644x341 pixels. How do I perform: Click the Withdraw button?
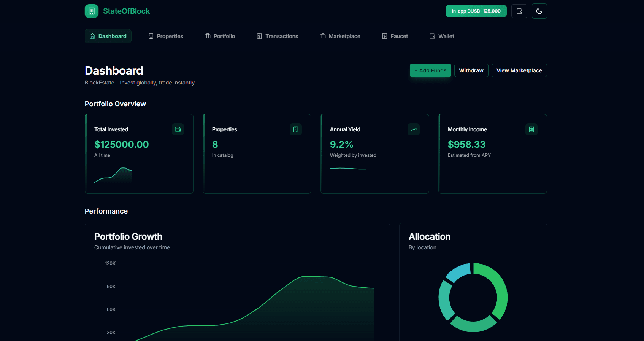pos(471,70)
